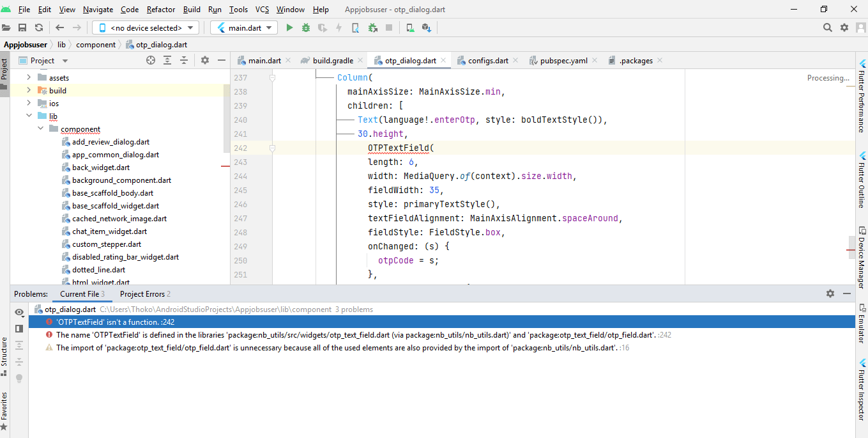Click the OTPTextField( code on line 242
Viewport: 868px width, 438px height.
(x=400, y=148)
